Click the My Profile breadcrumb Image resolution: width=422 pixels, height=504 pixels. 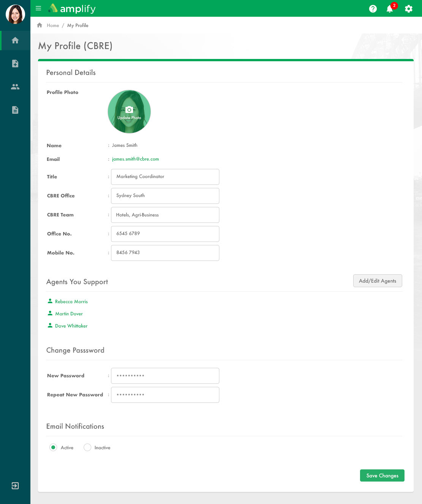(78, 25)
